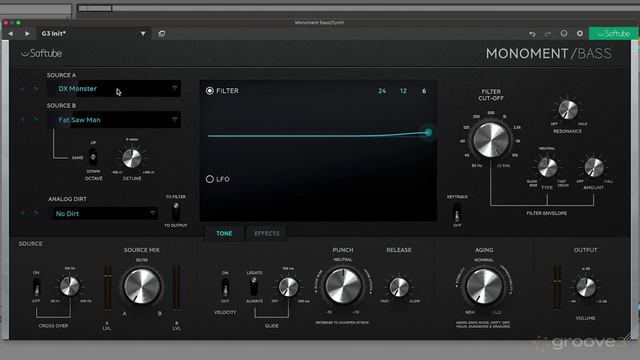
Task: Choose the 24 dB filter slope
Action: tap(382, 91)
